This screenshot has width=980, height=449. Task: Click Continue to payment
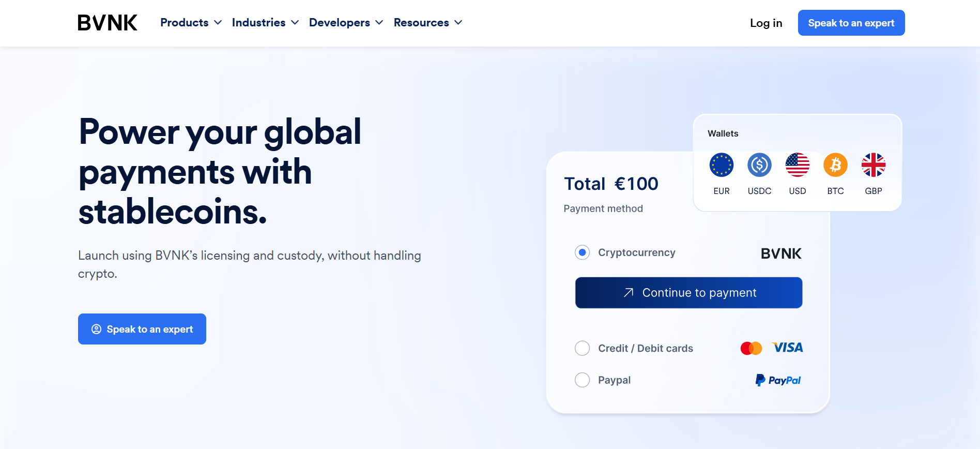click(688, 292)
